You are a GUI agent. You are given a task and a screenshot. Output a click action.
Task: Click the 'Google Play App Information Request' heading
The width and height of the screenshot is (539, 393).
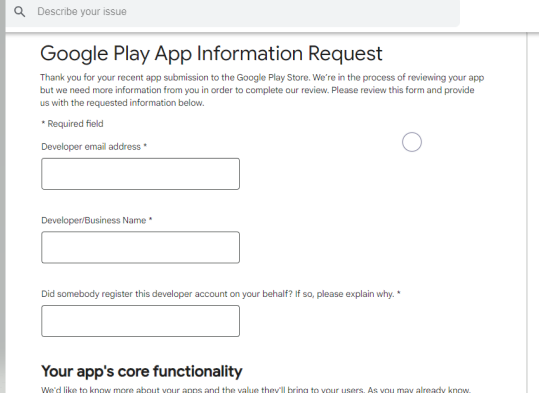[x=211, y=54]
